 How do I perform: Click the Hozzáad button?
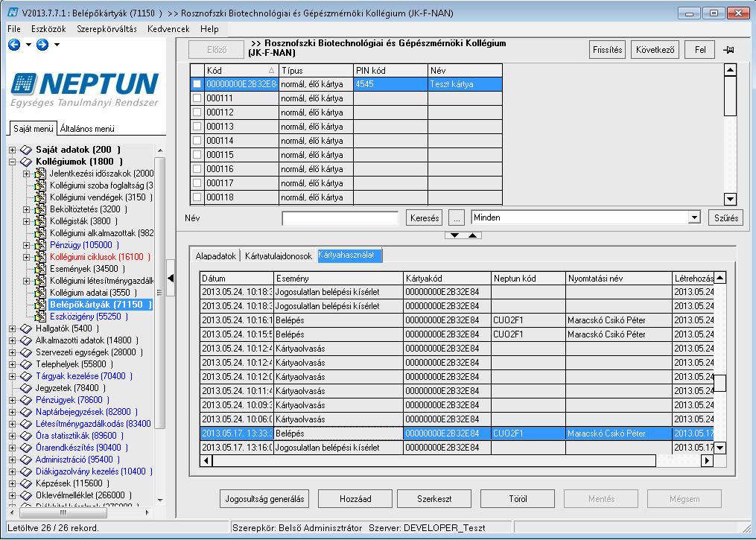coord(355,499)
